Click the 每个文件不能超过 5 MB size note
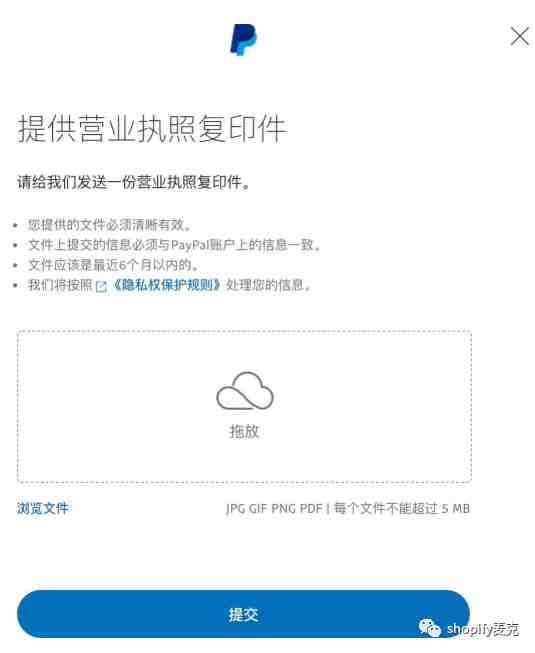 click(x=402, y=508)
